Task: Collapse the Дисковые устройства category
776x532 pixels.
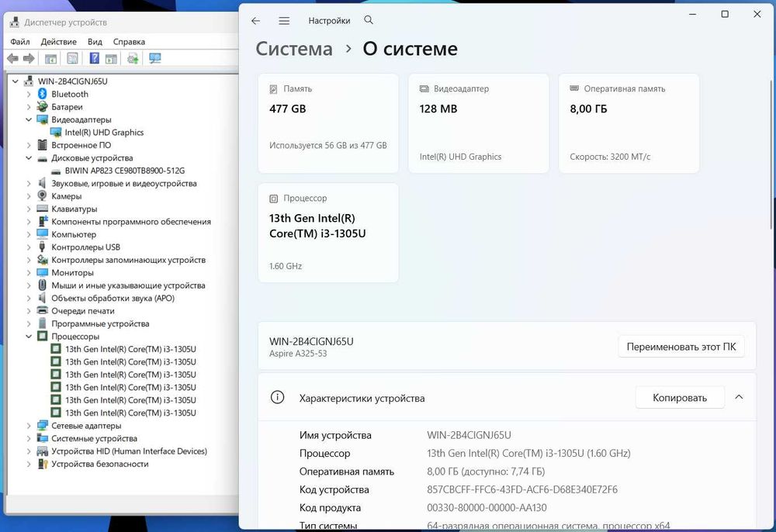Action: pyautogui.click(x=28, y=157)
